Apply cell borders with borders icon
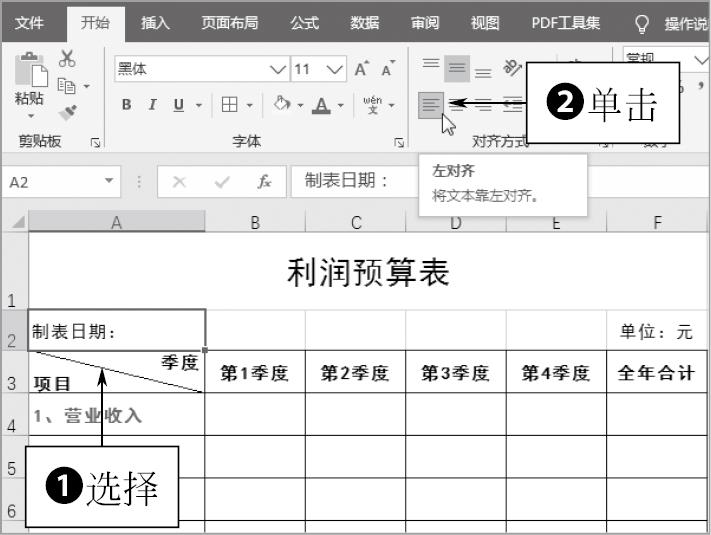Screen dimensions: 711x535 point(229,105)
